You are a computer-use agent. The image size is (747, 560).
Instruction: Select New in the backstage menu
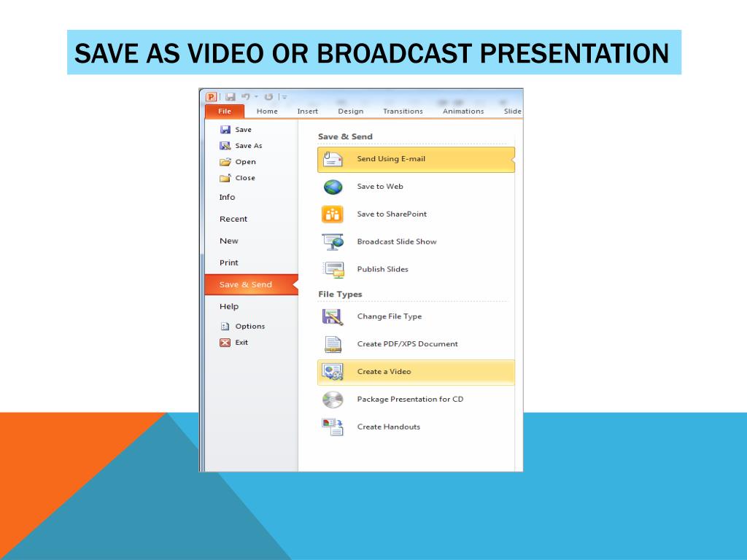(x=228, y=241)
